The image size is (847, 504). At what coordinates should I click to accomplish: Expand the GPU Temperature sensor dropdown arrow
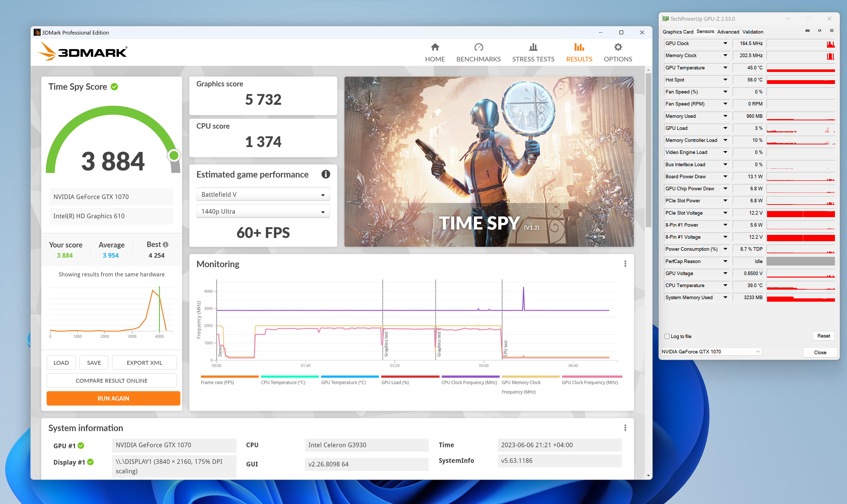[725, 68]
